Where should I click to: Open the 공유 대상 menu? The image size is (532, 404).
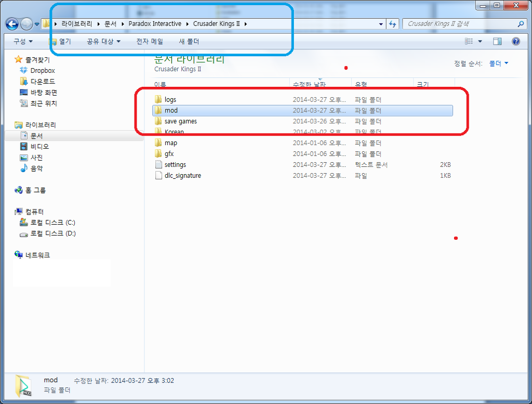[x=103, y=42]
